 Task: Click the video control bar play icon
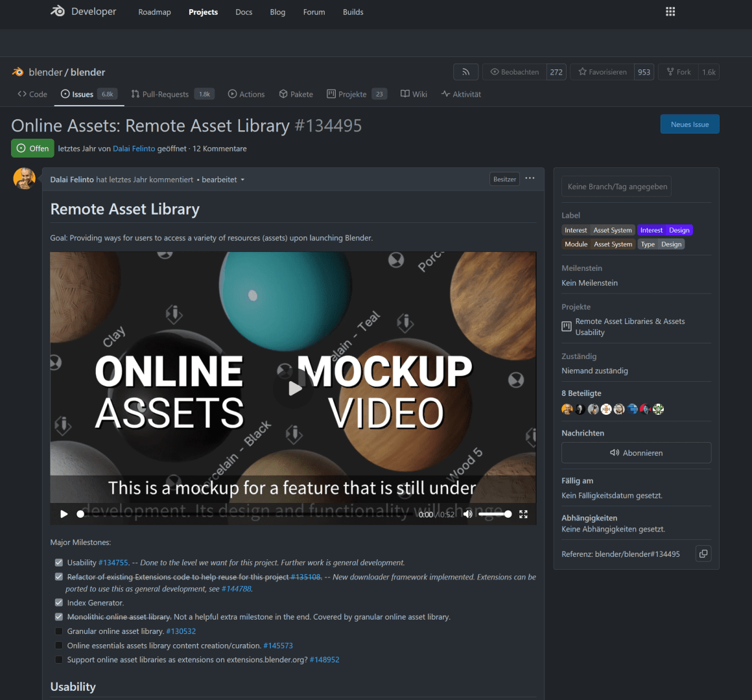(64, 514)
